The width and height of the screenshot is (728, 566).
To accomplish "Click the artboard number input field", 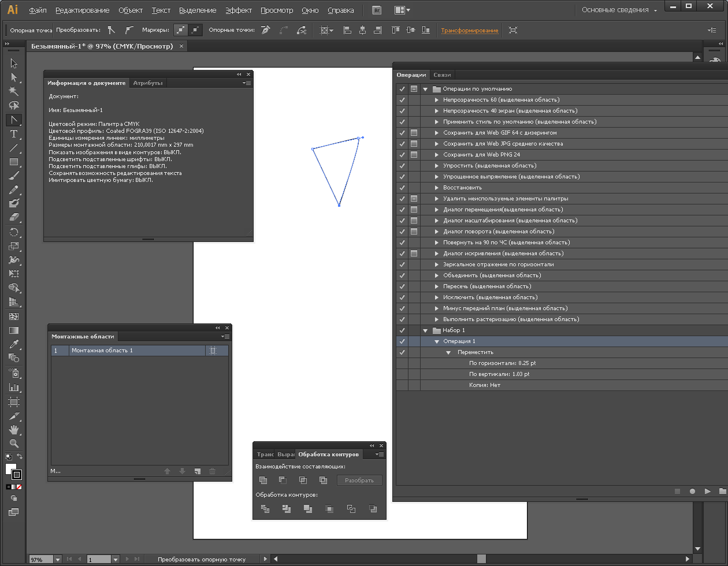I will click(99, 560).
